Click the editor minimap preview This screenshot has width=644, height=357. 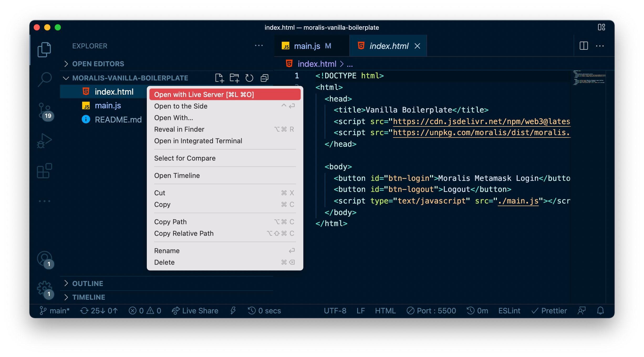coord(589,78)
